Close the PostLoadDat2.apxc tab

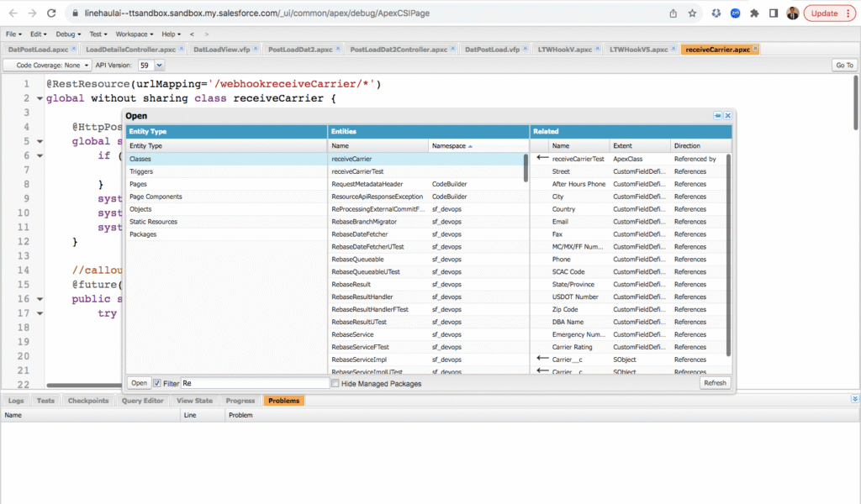338,49
